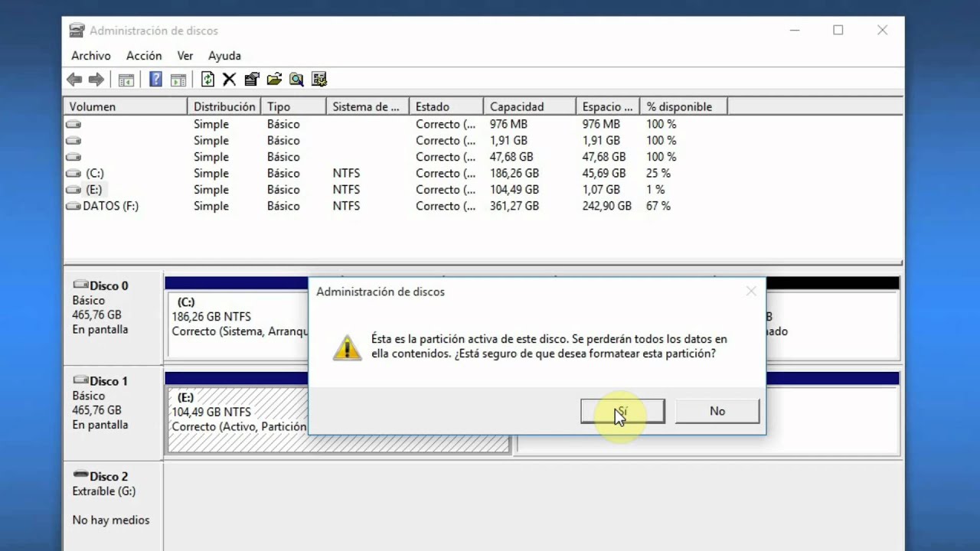Sort by the Espacio... column header
This screenshot has height=551, width=980.
(x=608, y=106)
